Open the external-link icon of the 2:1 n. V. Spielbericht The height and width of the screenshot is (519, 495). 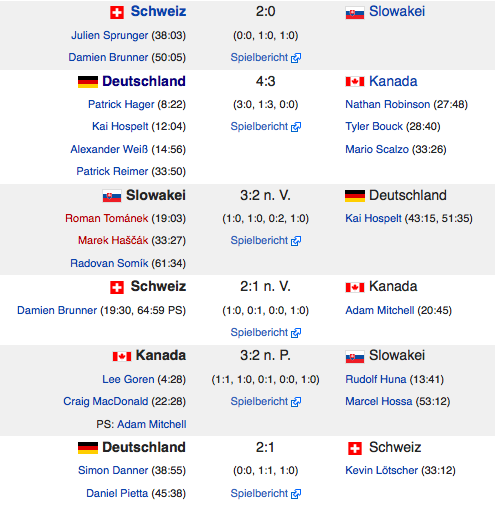click(x=296, y=333)
